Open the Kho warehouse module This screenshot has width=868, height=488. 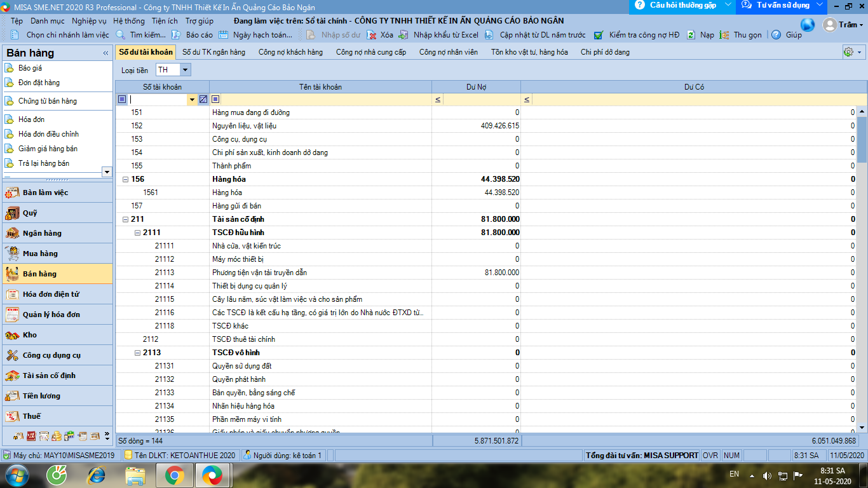click(30, 335)
